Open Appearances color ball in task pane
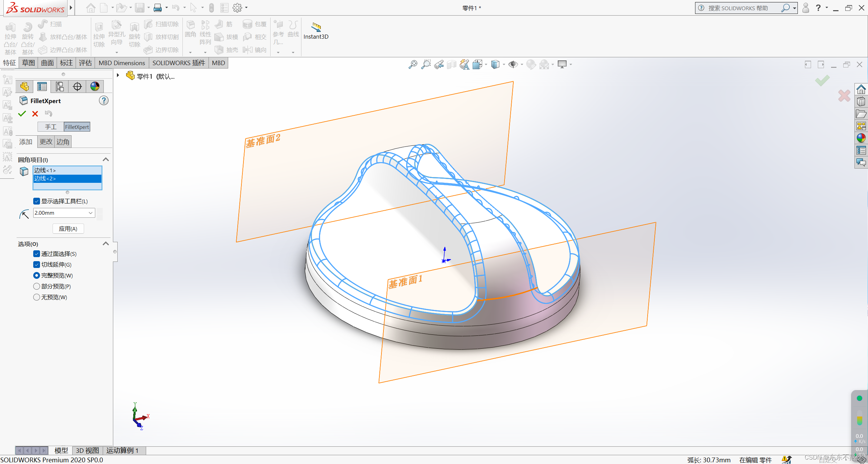This screenshot has height=464, width=868. 861,138
